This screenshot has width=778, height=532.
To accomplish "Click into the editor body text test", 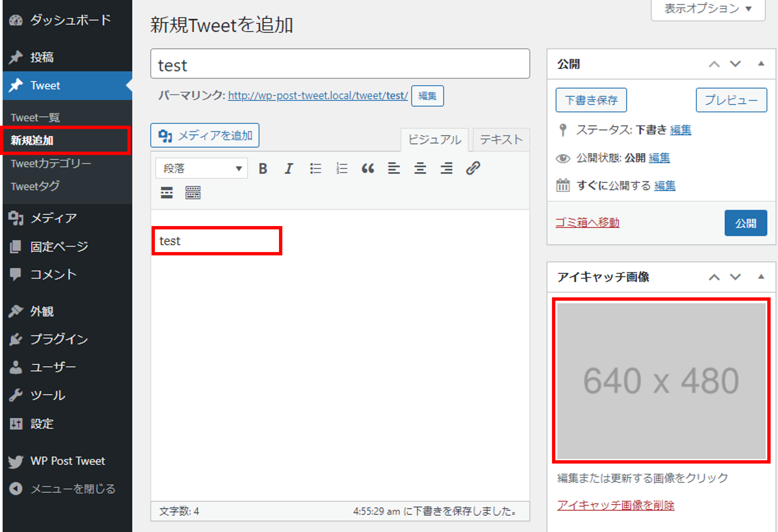I will point(170,241).
